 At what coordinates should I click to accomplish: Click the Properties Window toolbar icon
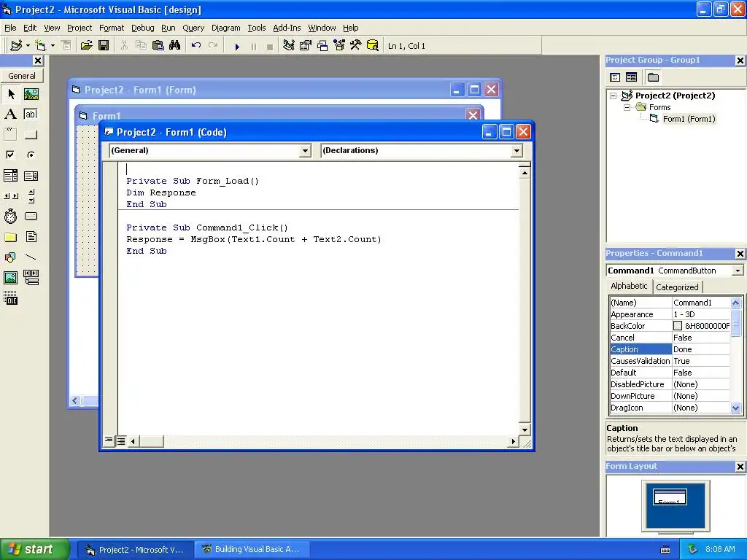click(x=306, y=46)
